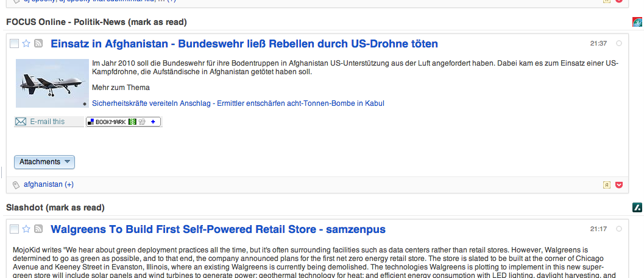Click the drone image thumbnail
The height and width of the screenshot is (278, 644).
pyautogui.click(x=52, y=83)
